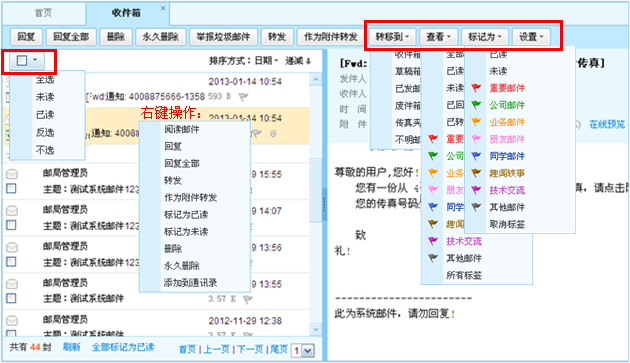630x363 pixels.
Task: Open the 查看 dropdown in the toolbar
Action: (x=438, y=37)
